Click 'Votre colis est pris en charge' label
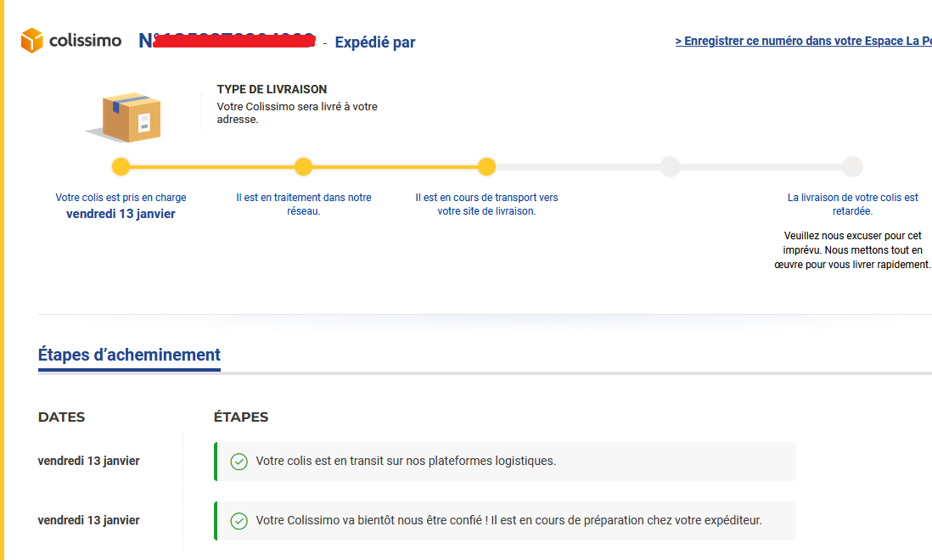Screen dimensions: 932x560 pos(121,197)
